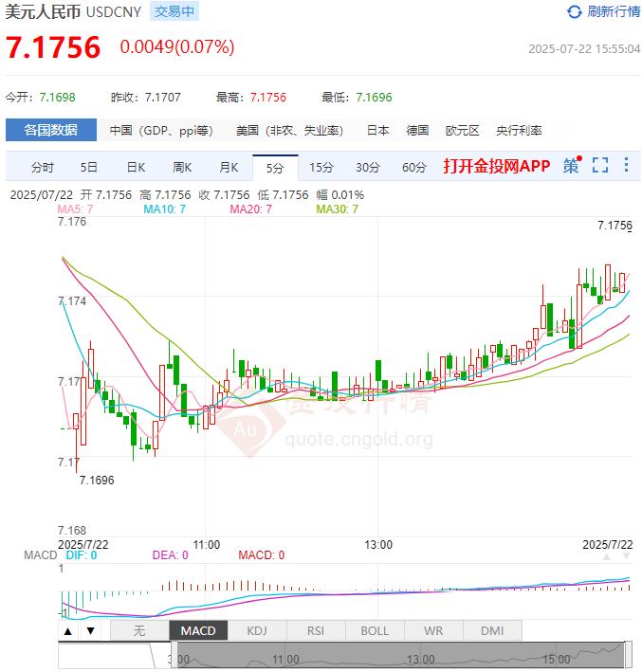Open the 央行利率 link
The image size is (642, 672).
click(x=519, y=130)
